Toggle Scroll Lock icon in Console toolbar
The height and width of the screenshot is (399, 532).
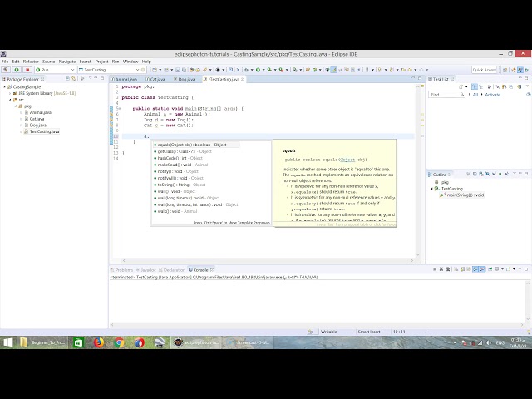coord(463,269)
